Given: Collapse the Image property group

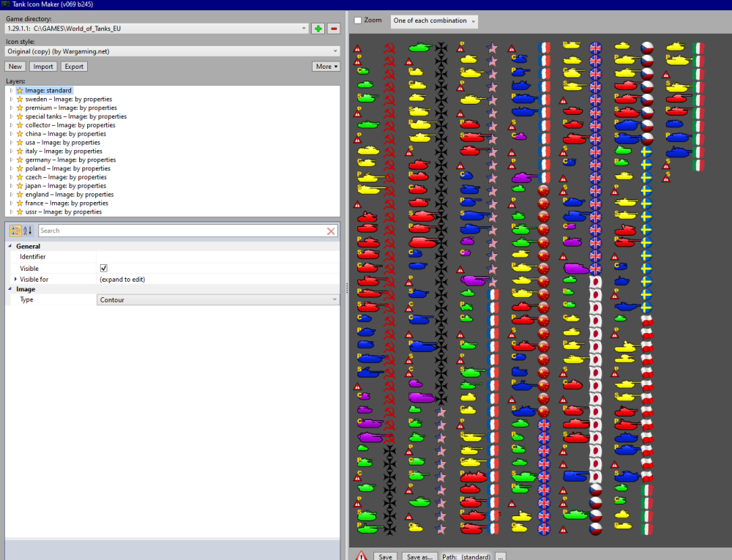Looking at the screenshot, I should point(10,289).
